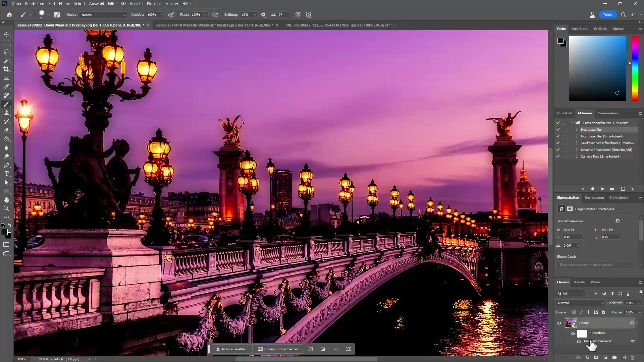Toggle the Unscharf maskieren filter checkbox

[x=579, y=341]
